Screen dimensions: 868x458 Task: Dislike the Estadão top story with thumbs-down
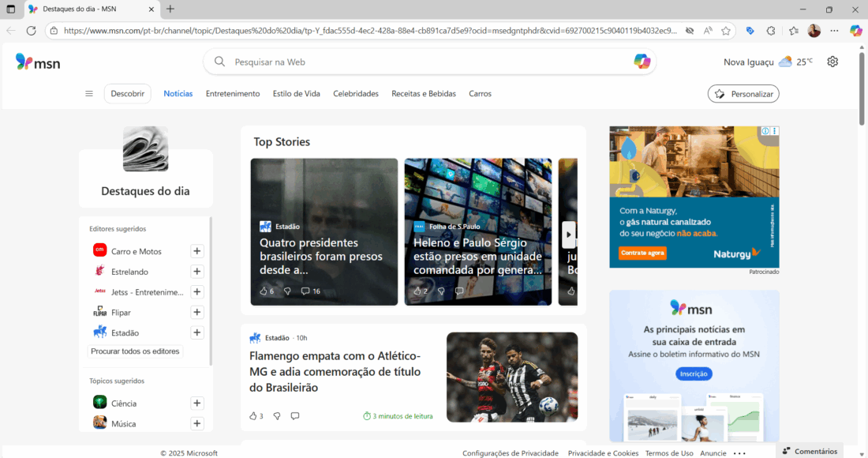[x=286, y=291]
